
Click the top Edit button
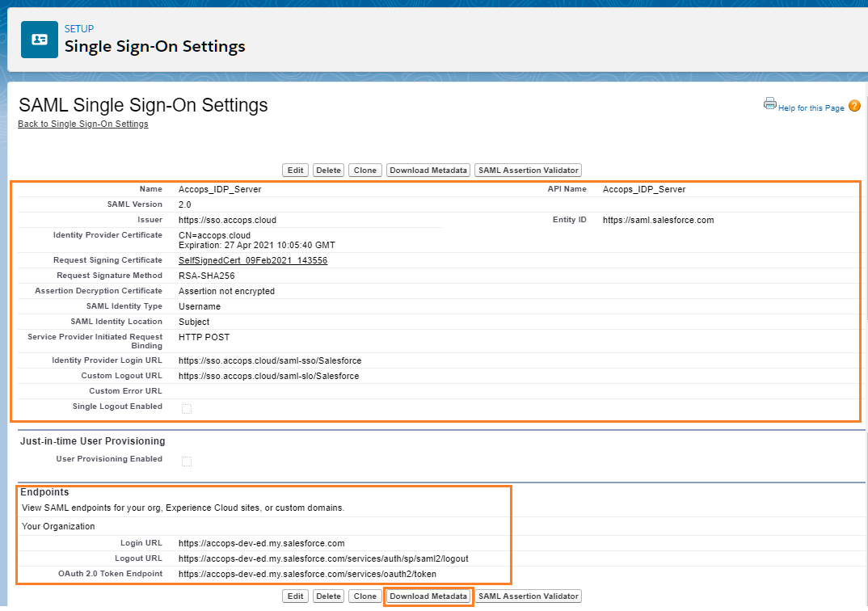295,171
